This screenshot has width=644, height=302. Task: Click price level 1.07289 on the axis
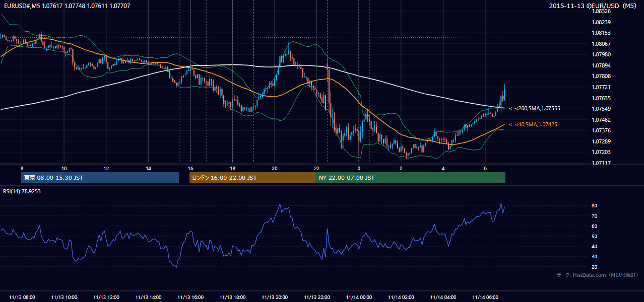(602, 141)
